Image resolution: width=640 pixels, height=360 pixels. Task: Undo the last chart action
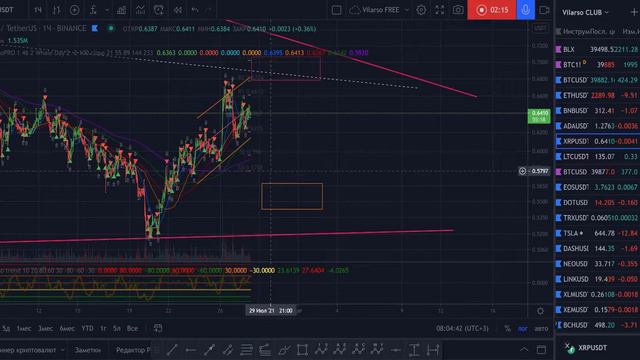(x=195, y=10)
